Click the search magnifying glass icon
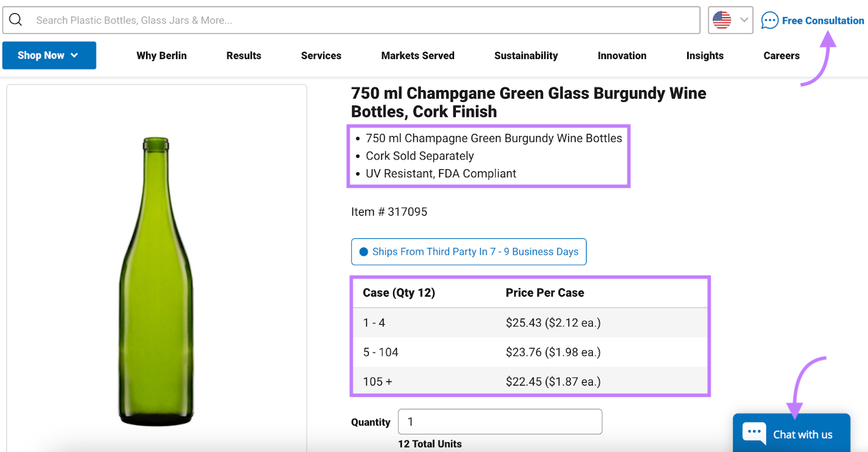The width and height of the screenshot is (868, 452). coord(15,19)
